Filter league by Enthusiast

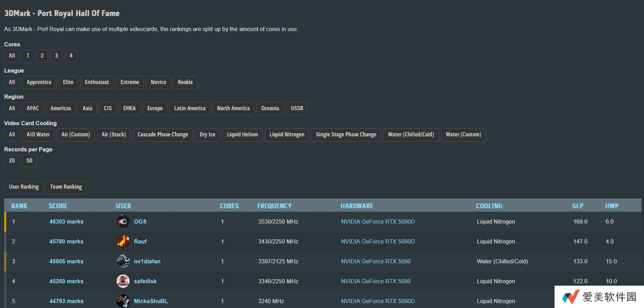click(97, 82)
